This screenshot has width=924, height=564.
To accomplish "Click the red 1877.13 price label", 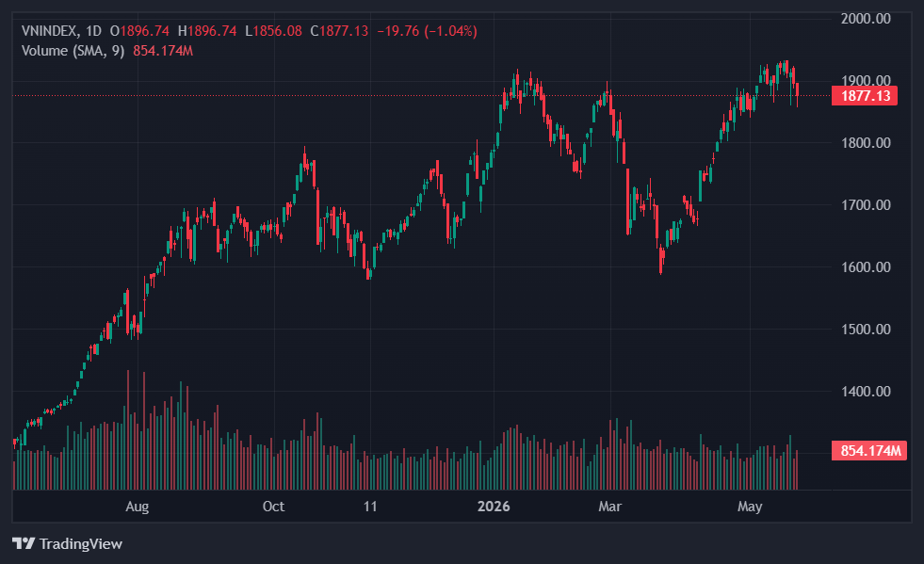I will coord(865,95).
